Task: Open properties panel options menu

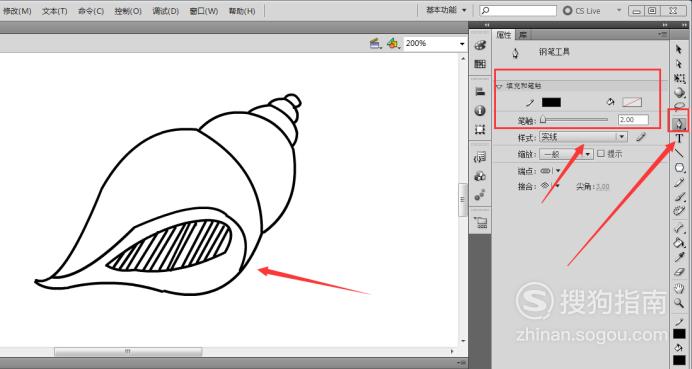Action: [662, 34]
